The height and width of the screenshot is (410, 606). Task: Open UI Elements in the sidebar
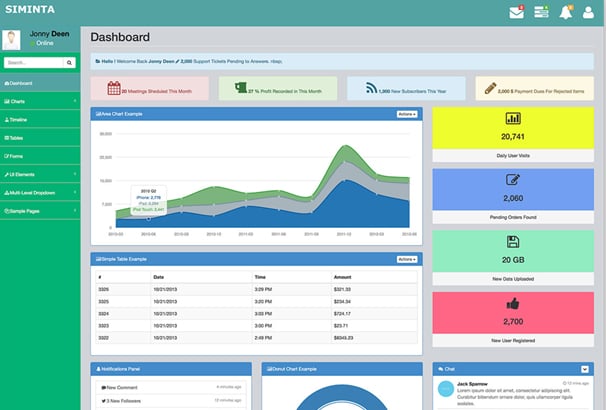pos(40,174)
